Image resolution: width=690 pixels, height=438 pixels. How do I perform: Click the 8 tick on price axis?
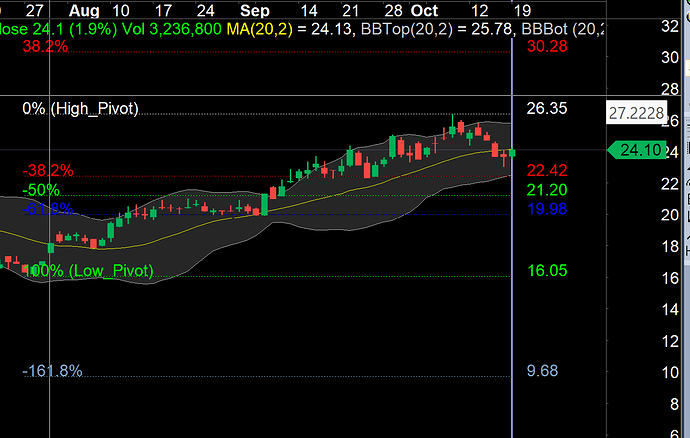click(x=674, y=404)
